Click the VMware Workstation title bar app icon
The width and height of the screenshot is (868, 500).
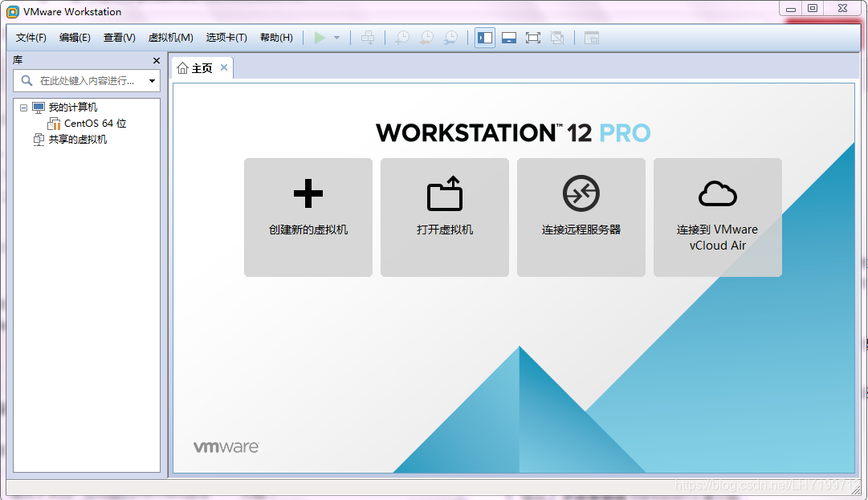click(13, 11)
